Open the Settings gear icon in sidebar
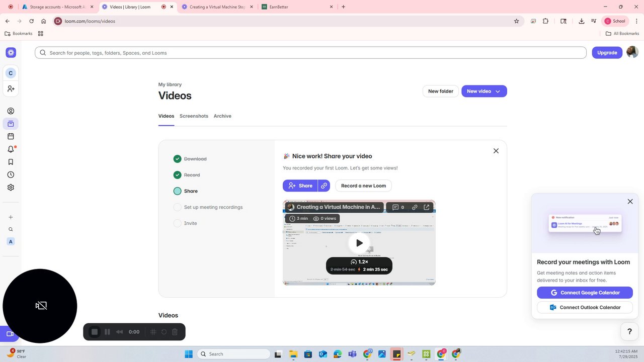Image resolution: width=644 pixels, height=362 pixels. click(x=11, y=188)
